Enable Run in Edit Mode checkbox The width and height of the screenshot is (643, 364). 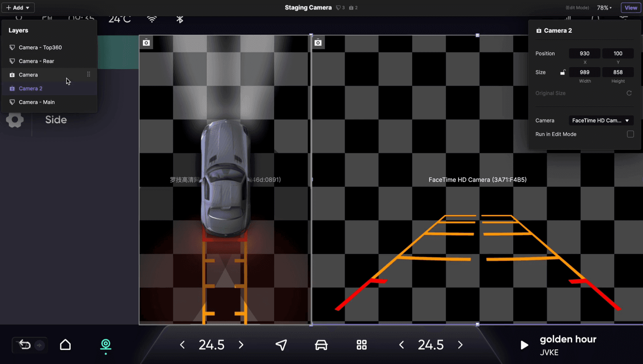click(x=630, y=134)
